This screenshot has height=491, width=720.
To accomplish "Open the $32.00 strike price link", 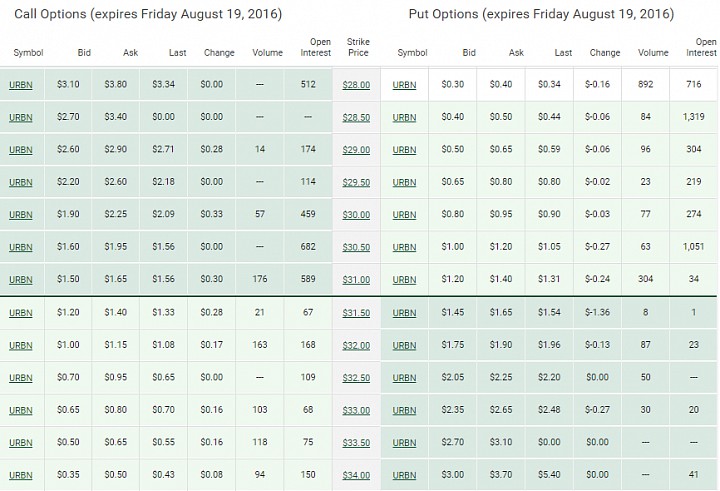I will 356,345.
